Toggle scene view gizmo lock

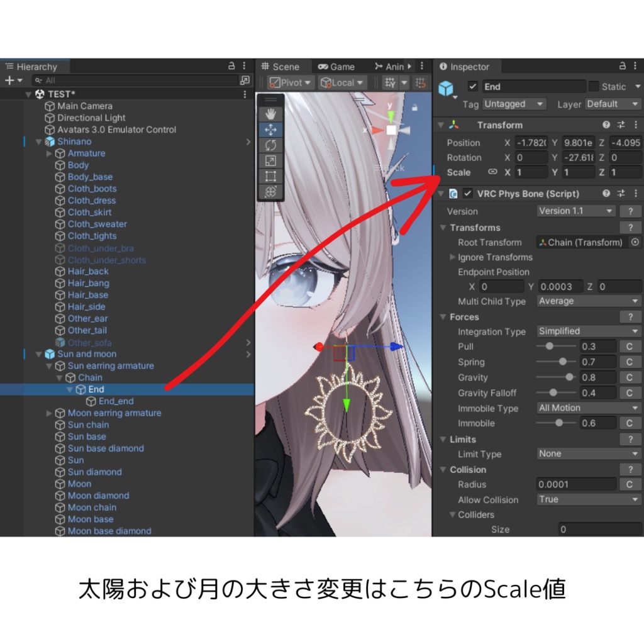(415, 108)
